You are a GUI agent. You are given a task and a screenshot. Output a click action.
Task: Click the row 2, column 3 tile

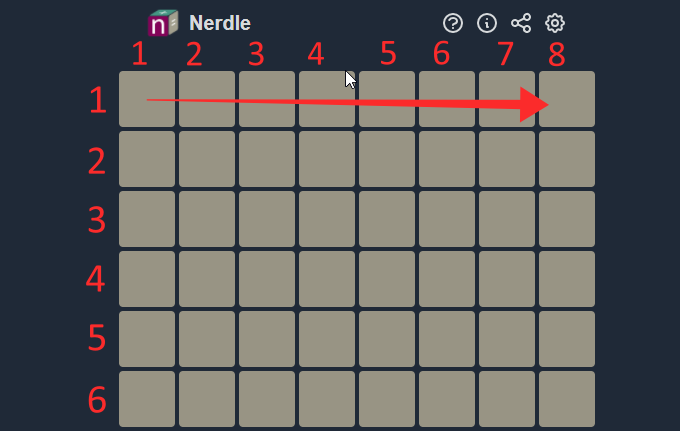click(267, 159)
